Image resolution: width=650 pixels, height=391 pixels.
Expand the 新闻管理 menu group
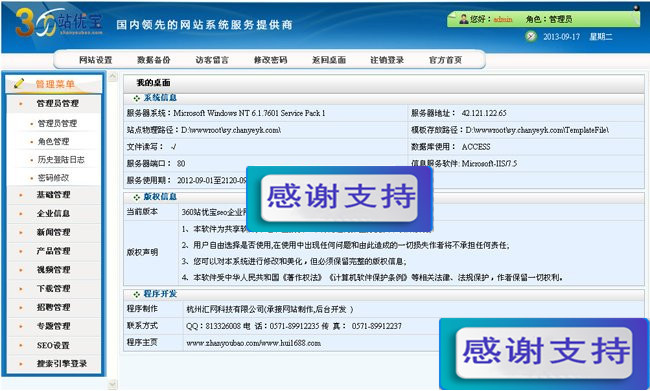click(54, 232)
